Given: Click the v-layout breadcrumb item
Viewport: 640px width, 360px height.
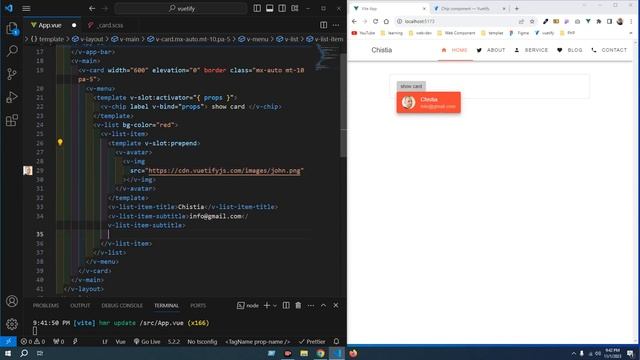Looking at the screenshot, I should coord(87,39).
